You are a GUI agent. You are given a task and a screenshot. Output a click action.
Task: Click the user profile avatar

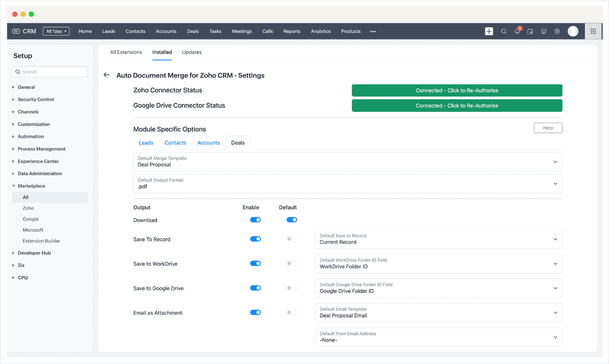[573, 31]
